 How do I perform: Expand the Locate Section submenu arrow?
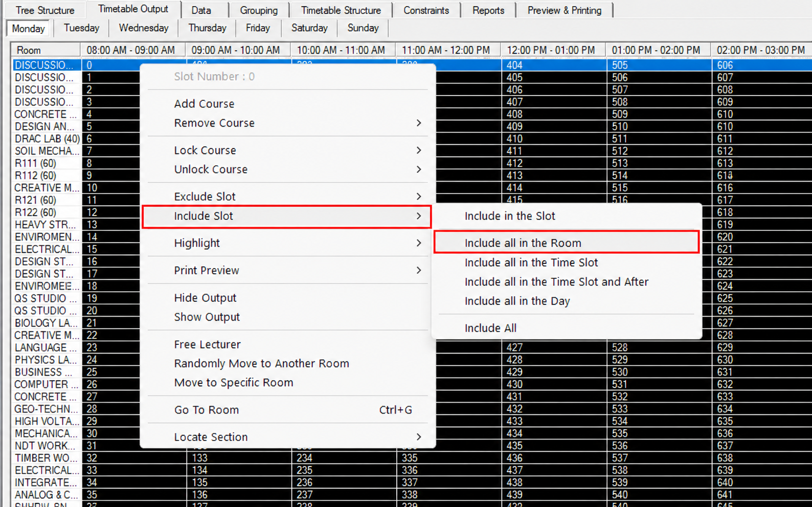coord(419,437)
